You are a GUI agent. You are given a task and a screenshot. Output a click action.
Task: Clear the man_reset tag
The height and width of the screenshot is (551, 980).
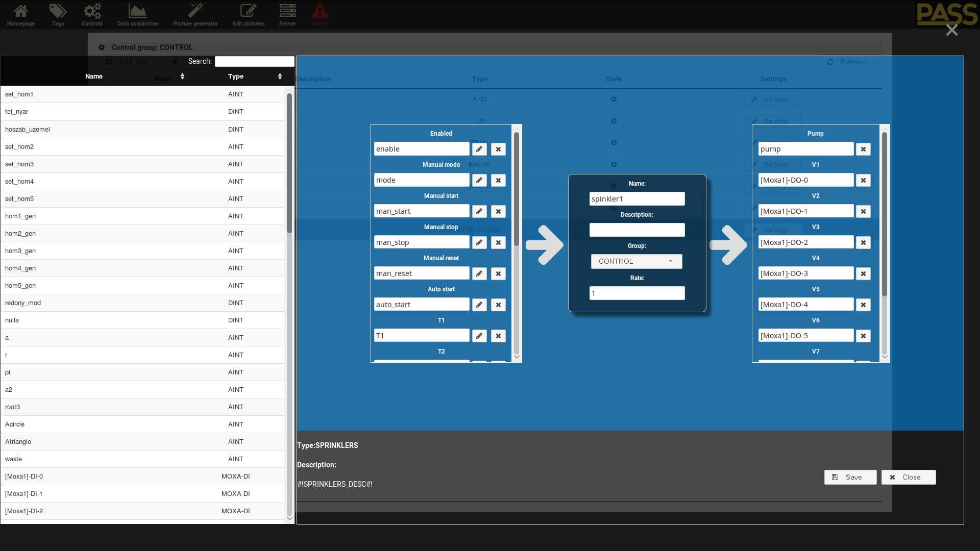pyautogui.click(x=498, y=273)
